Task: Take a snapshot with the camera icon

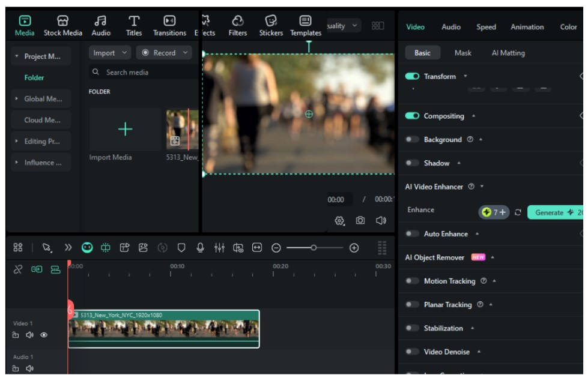Action: (x=360, y=221)
